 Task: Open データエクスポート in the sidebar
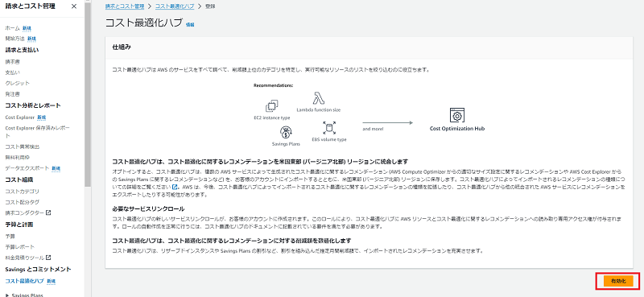point(27,168)
